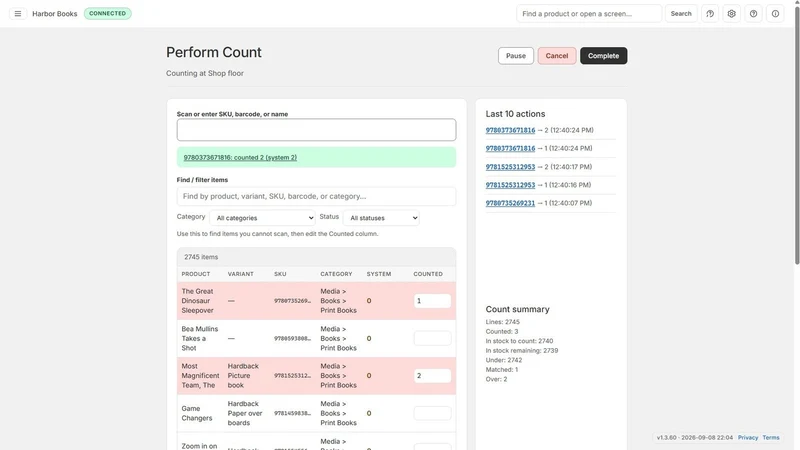
Task: Edit counted value for Most Magnificent Team
Action: click(x=432, y=376)
